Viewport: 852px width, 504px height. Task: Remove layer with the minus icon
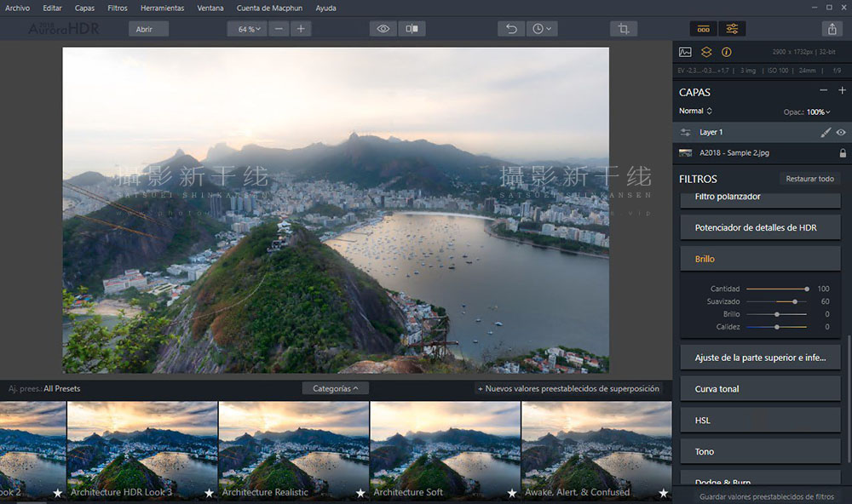(x=823, y=90)
